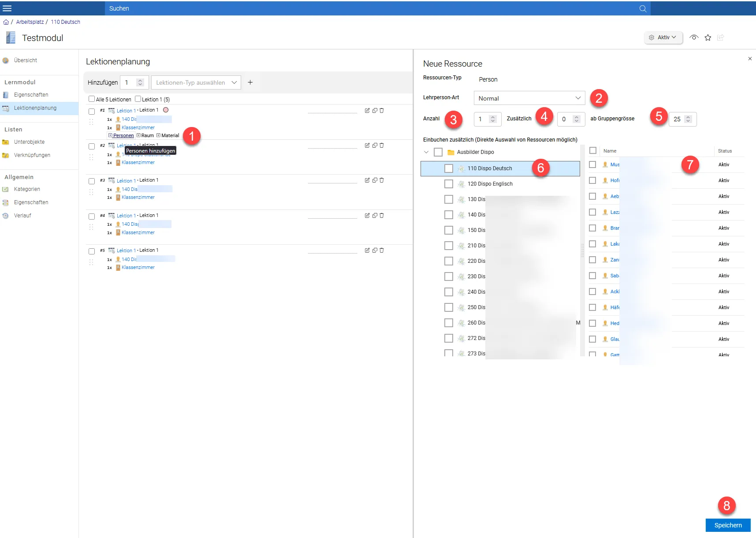Tick the 120 Dispo Englisch checkbox

[449, 184]
